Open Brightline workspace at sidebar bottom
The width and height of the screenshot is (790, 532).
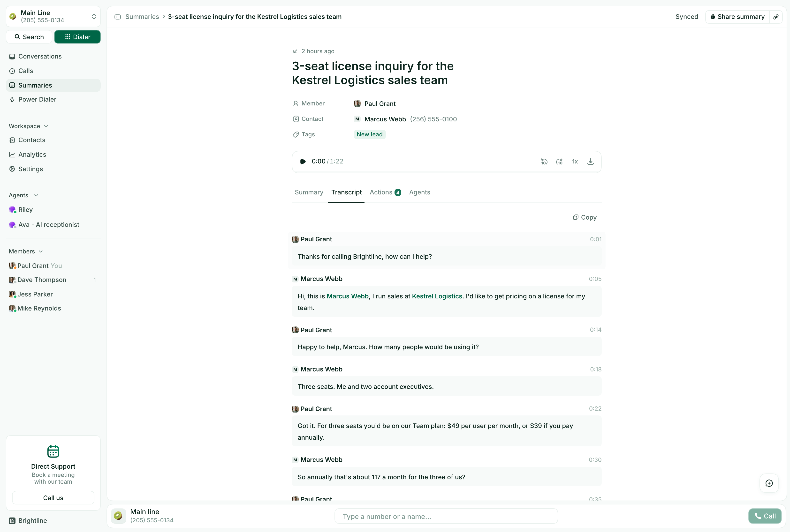pos(28,520)
